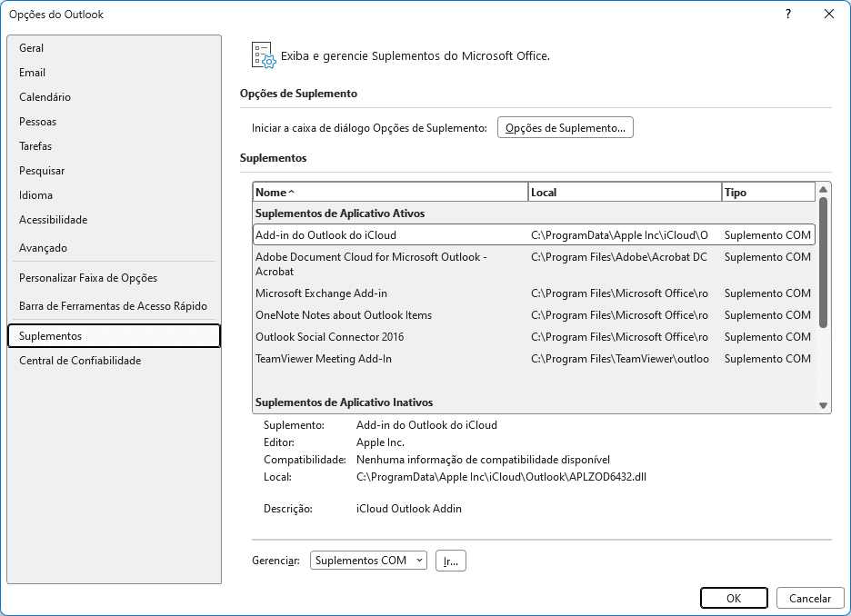Click the add-in list scroll down arrow
This screenshot has height=616, width=851.
[x=823, y=405]
